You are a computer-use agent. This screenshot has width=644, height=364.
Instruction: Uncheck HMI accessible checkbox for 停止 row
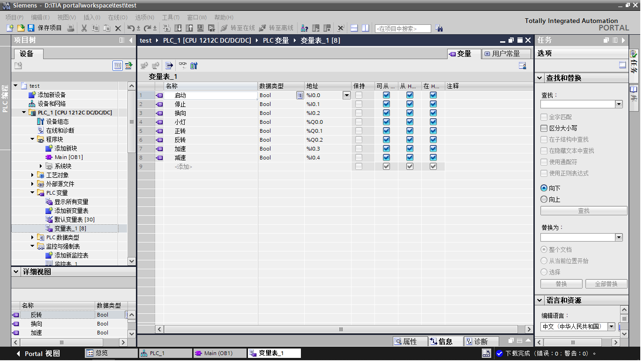pyautogui.click(x=386, y=104)
